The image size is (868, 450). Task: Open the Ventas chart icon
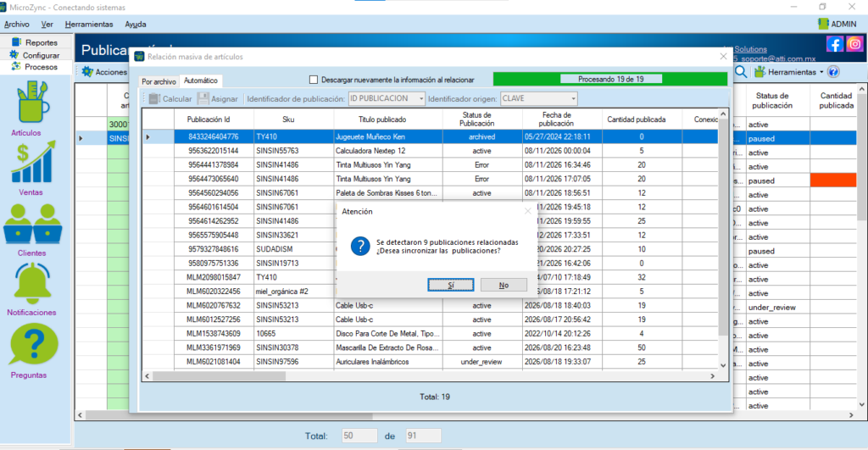click(33, 162)
